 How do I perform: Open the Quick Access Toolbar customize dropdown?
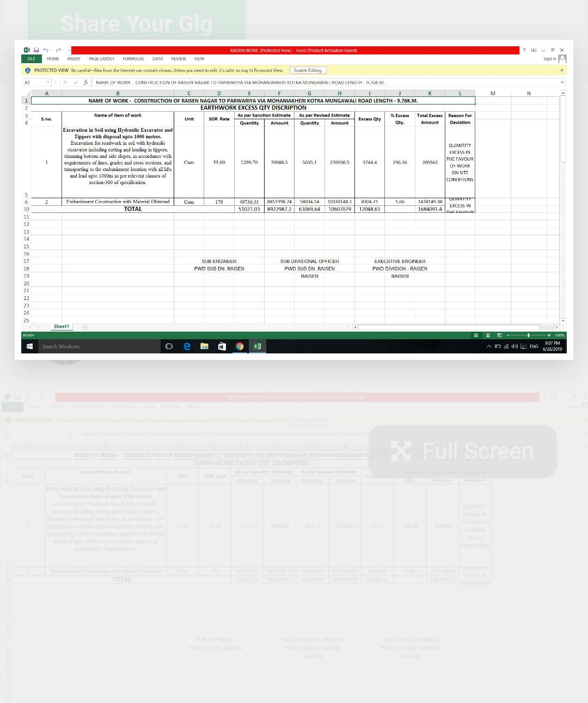tap(69, 50)
